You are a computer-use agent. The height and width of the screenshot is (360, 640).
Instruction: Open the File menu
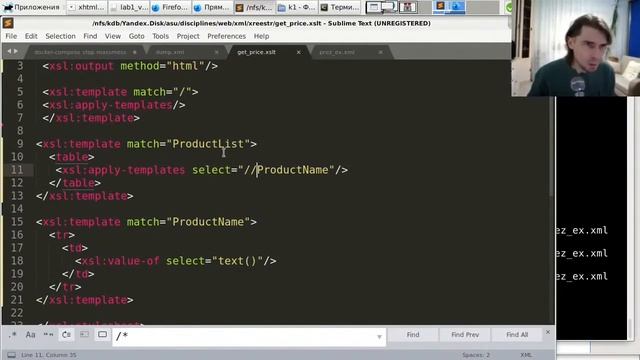tap(11, 36)
